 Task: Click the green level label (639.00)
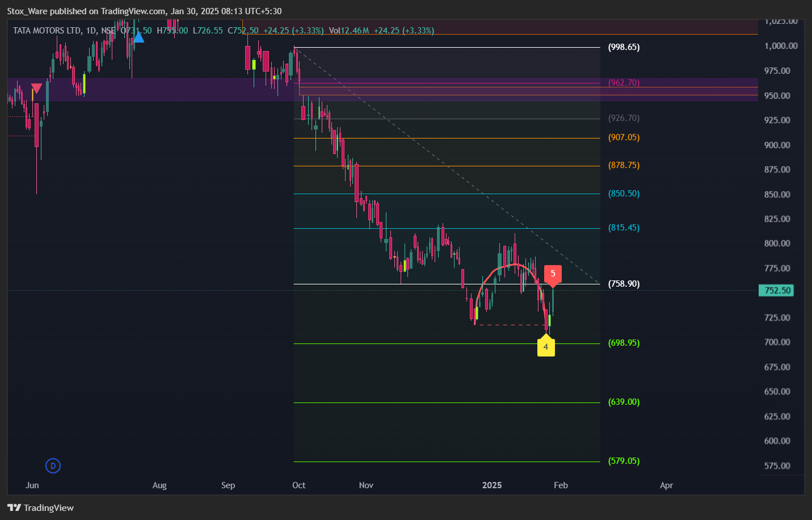[x=624, y=402]
